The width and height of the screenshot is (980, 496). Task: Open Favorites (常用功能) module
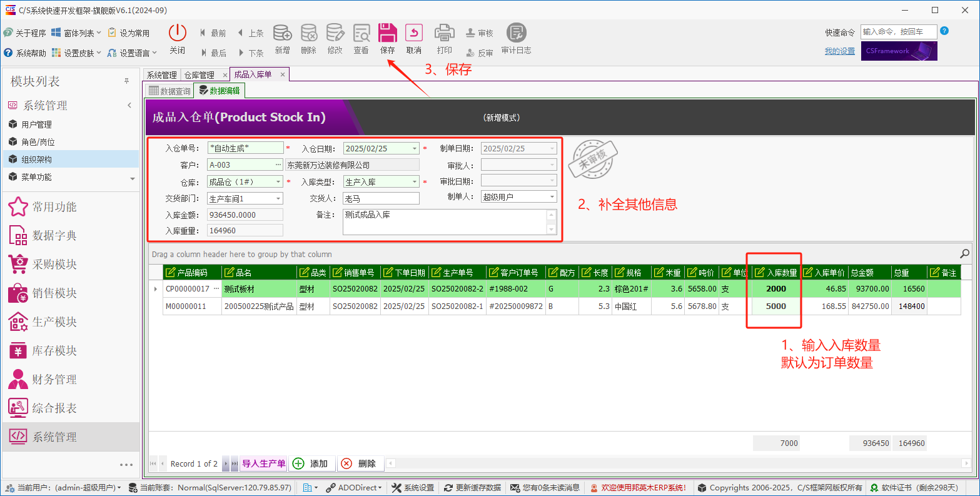[71, 206]
